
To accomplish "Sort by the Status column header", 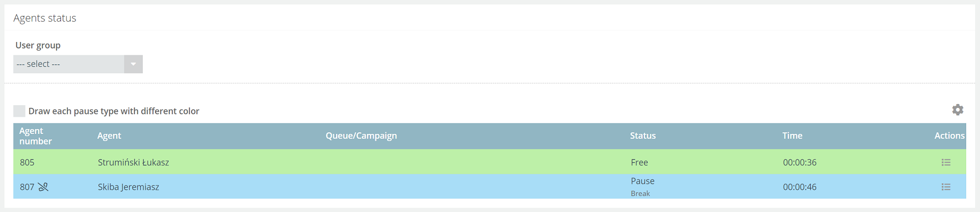I will (x=643, y=135).
